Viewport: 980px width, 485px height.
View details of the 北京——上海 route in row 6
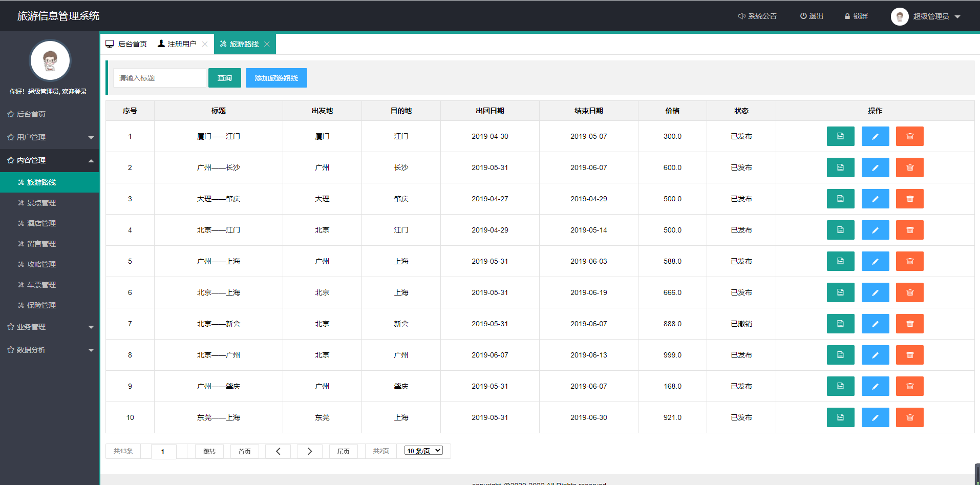point(840,292)
